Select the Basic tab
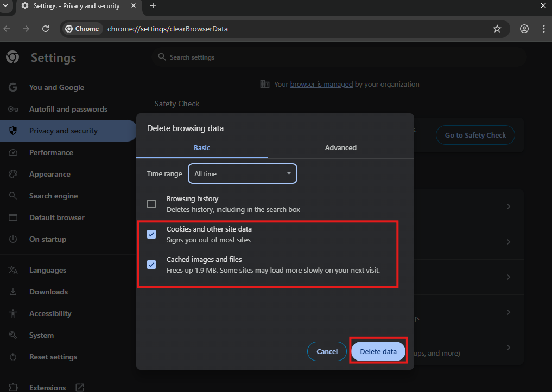552x392 pixels. (202, 147)
